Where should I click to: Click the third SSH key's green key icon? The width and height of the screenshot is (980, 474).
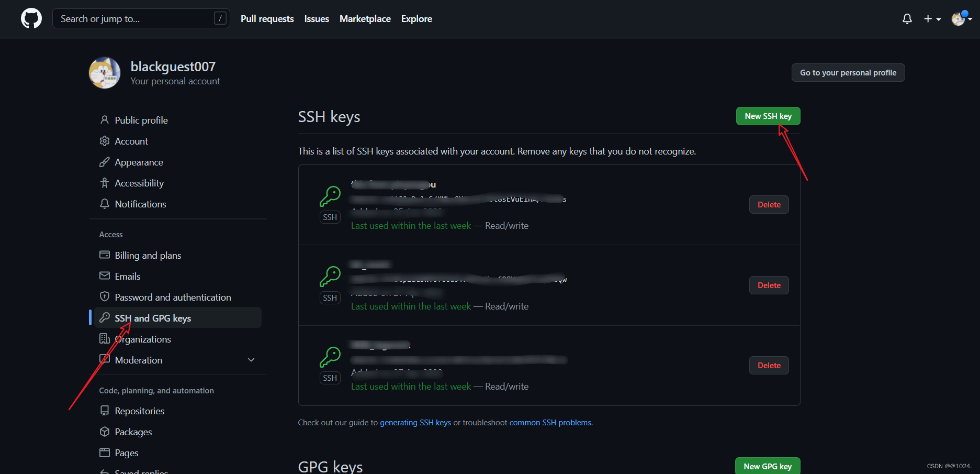click(x=330, y=357)
